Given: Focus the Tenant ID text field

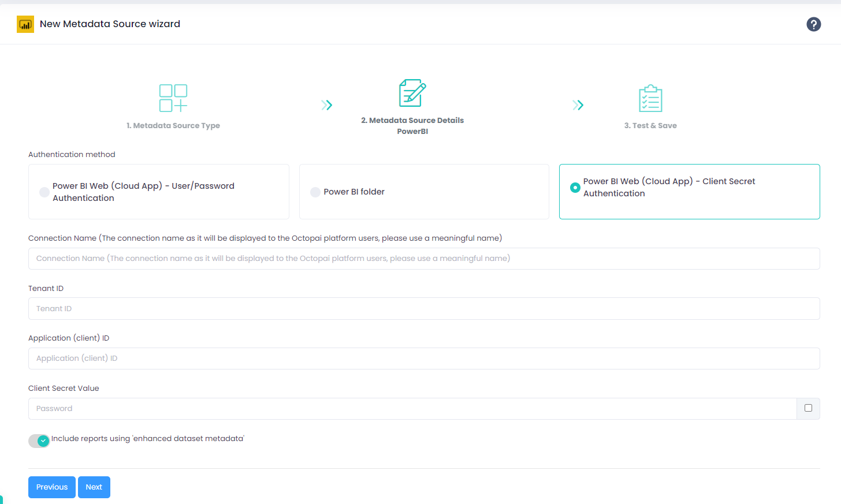Looking at the screenshot, I should tap(424, 309).
